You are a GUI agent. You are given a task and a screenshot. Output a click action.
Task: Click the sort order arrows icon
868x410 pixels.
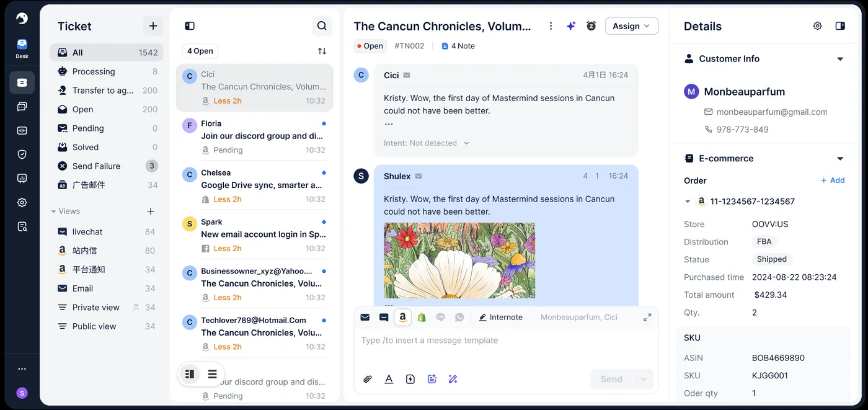click(x=322, y=51)
